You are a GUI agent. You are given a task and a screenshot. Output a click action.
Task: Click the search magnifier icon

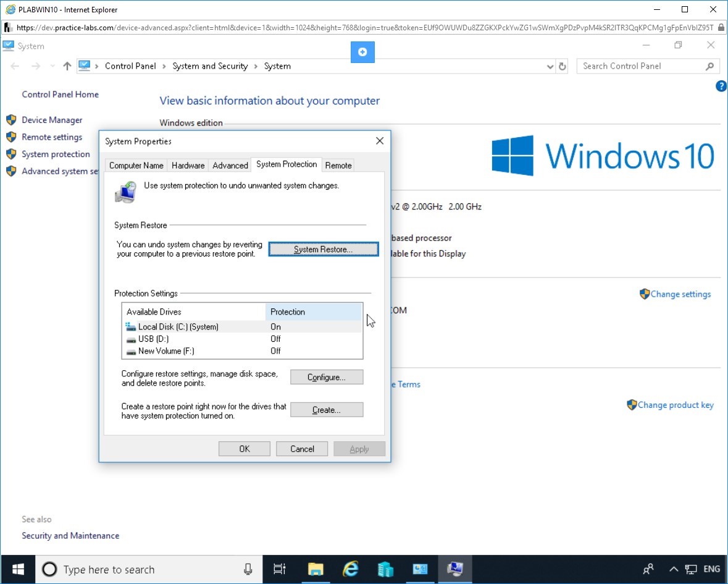pyautogui.click(x=710, y=67)
